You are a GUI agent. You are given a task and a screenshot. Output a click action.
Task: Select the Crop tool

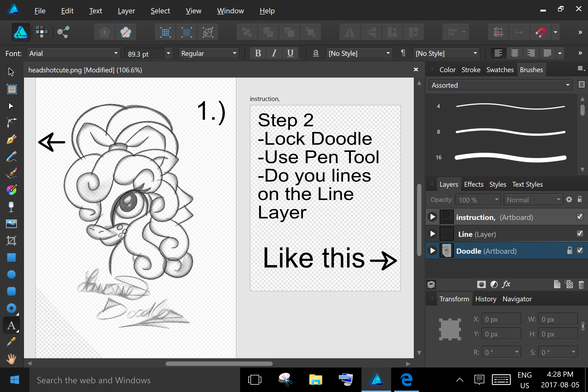(11, 240)
